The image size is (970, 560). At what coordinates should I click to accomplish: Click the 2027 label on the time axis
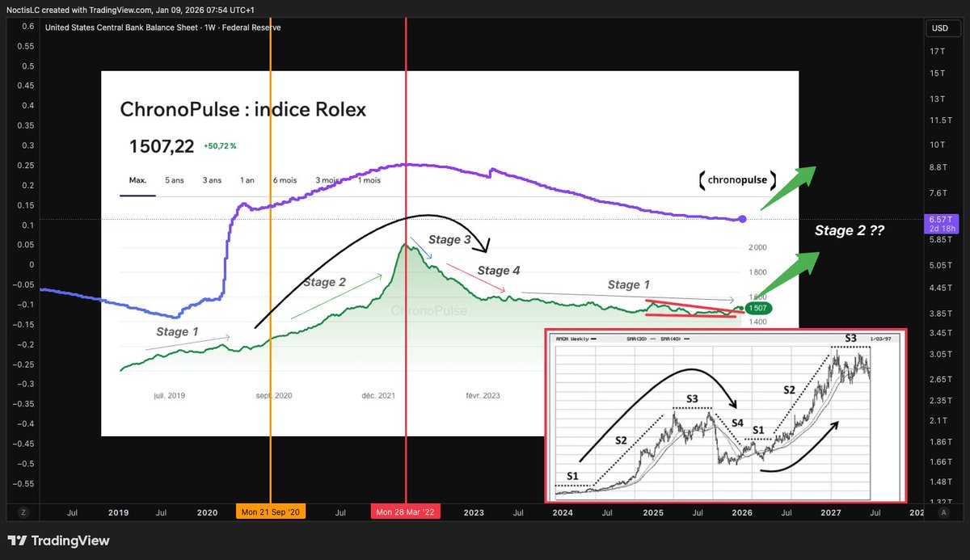pos(831,512)
